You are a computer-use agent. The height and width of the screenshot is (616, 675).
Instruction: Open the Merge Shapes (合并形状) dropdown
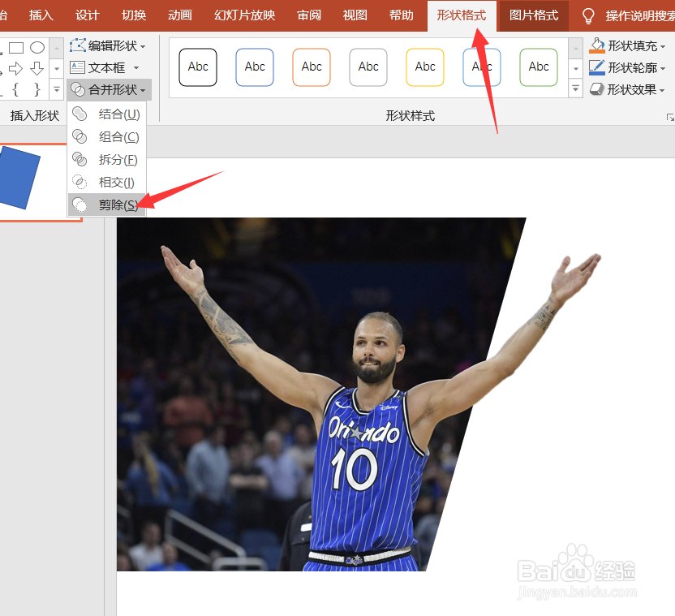109,89
